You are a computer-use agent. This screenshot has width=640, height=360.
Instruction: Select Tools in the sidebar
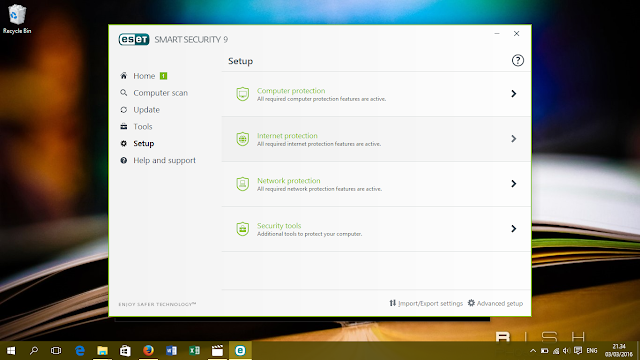coord(142,127)
